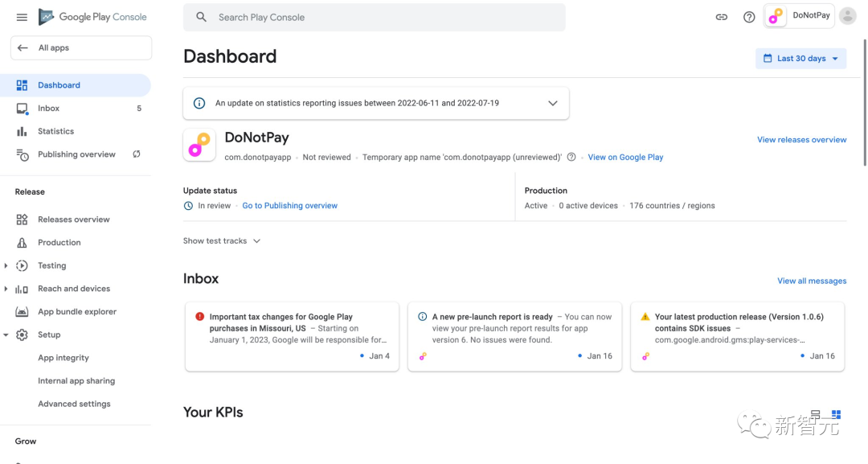Focus the Search Play Console field
This screenshot has width=868, height=464.
[375, 17]
